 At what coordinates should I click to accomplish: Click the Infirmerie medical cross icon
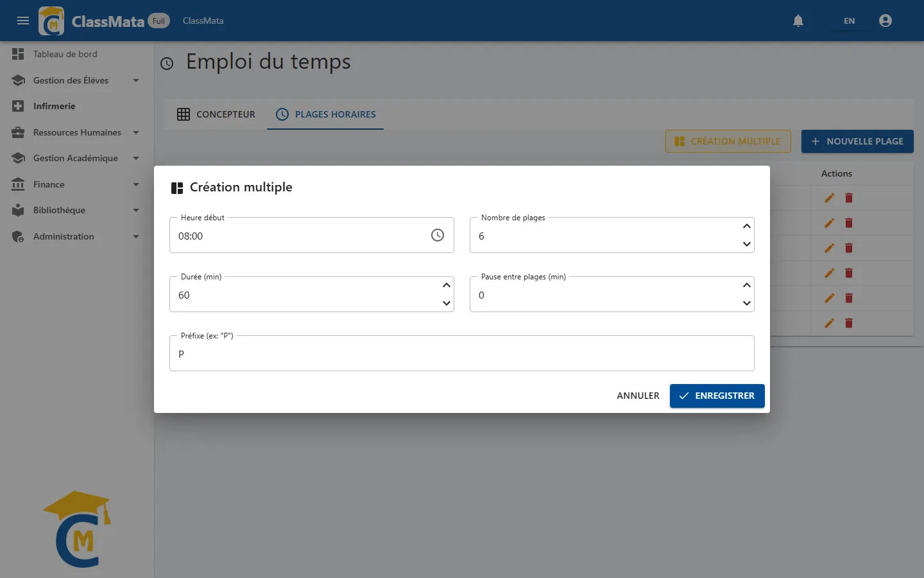tap(18, 106)
